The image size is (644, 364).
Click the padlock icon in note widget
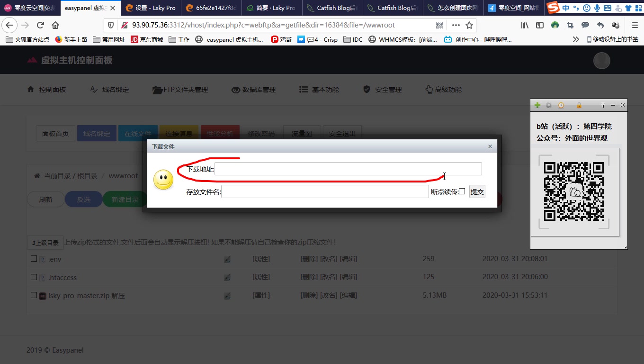579,105
